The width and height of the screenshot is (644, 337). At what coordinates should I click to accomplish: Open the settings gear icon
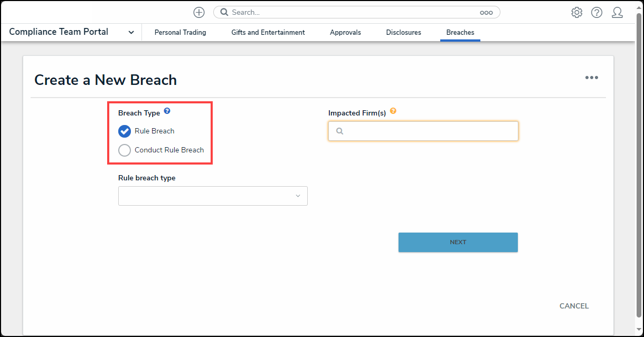pos(576,13)
